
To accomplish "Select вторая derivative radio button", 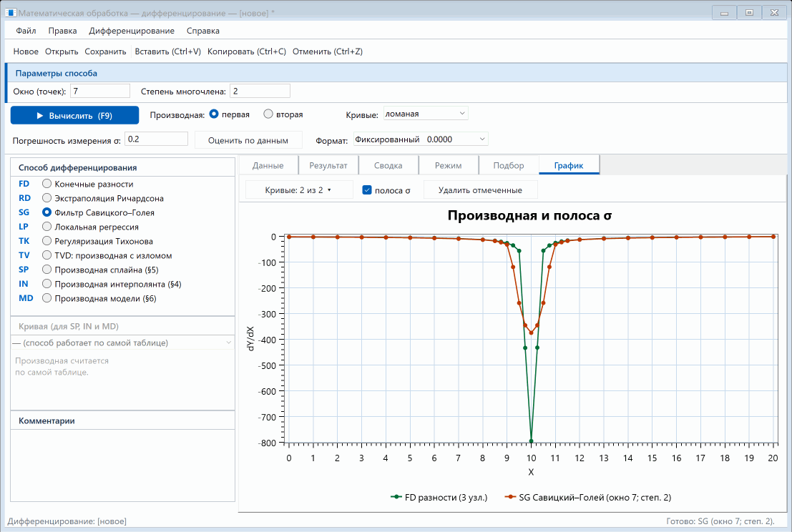I will pos(268,114).
